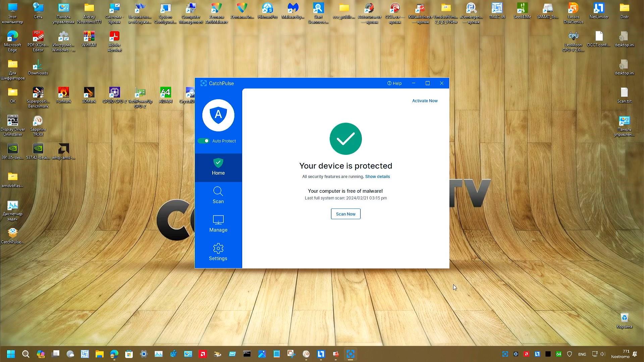Disable the Auto Protect toggle

204,141
